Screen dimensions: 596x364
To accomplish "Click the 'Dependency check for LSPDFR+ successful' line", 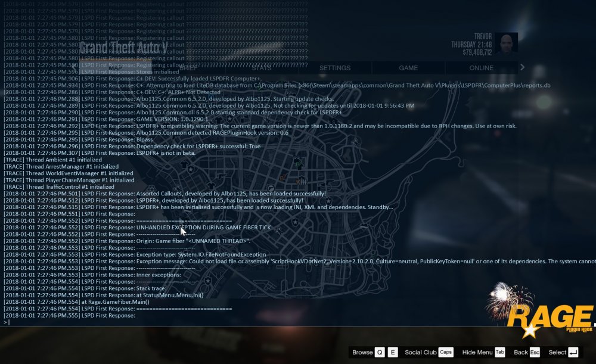I will [132, 146].
